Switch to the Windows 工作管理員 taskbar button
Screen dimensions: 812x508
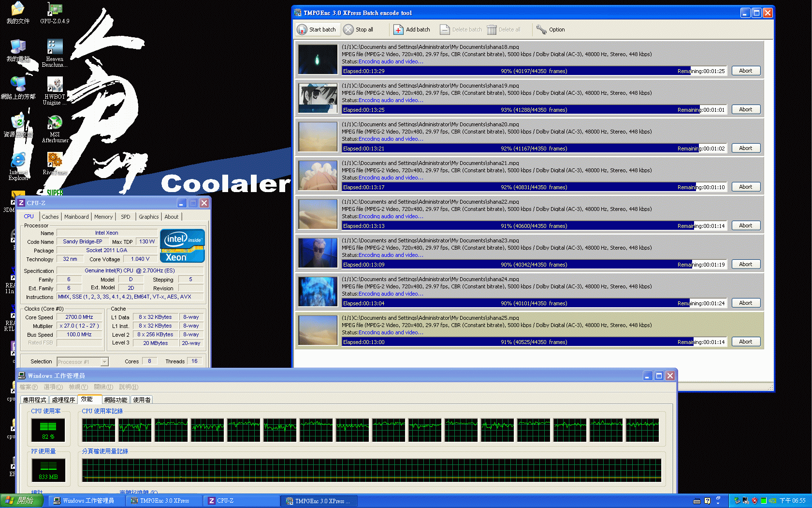(x=87, y=501)
